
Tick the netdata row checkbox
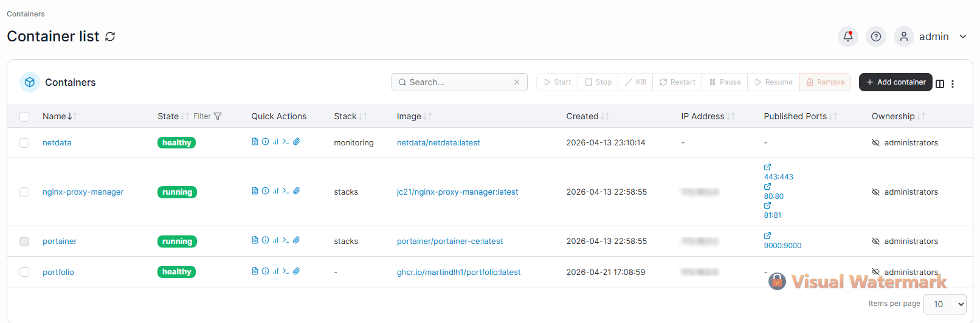point(24,143)
